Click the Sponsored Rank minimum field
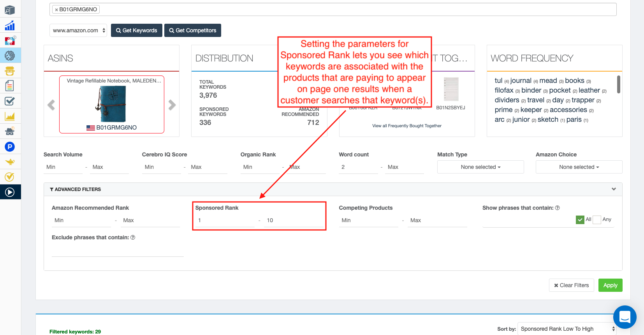The image size is (644, 335). [225, 220]
